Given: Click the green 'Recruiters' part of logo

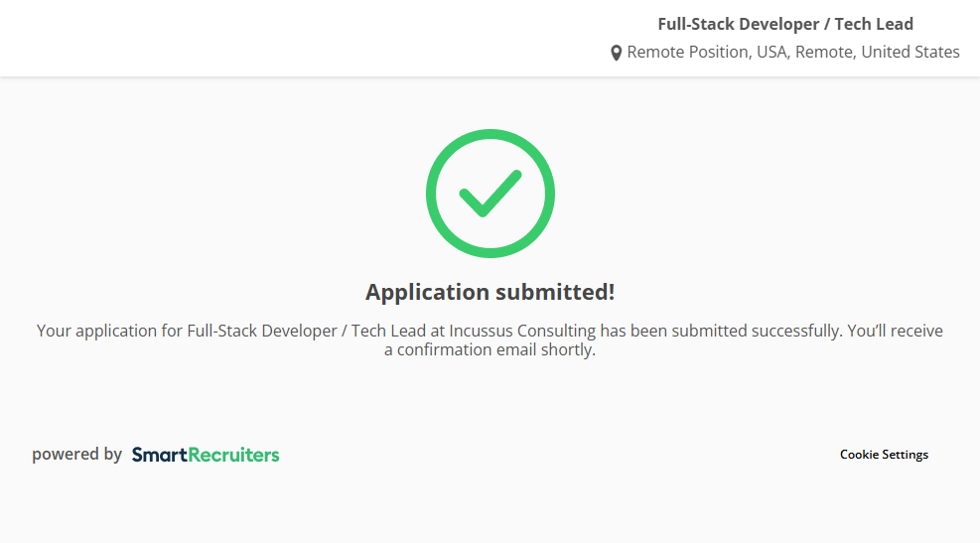Looking at the screenshot, I should [234, 455].
